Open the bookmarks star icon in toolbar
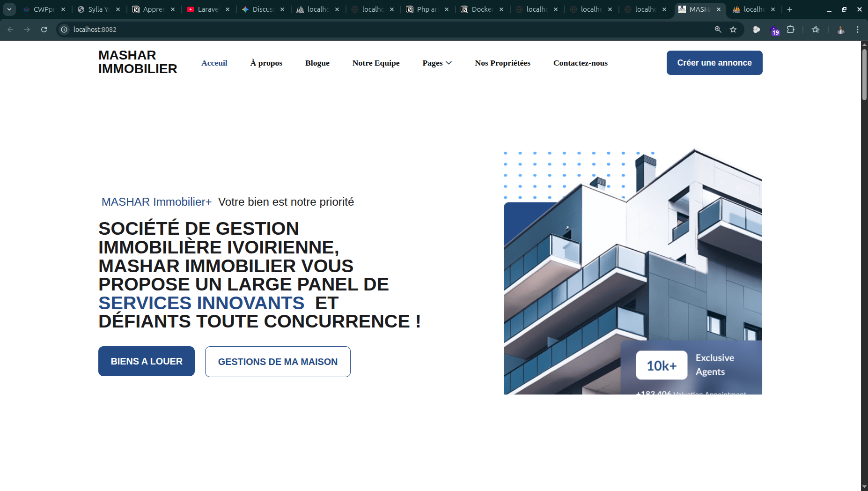This screenshot has width=868, height=491. click(x=816, y=30)
